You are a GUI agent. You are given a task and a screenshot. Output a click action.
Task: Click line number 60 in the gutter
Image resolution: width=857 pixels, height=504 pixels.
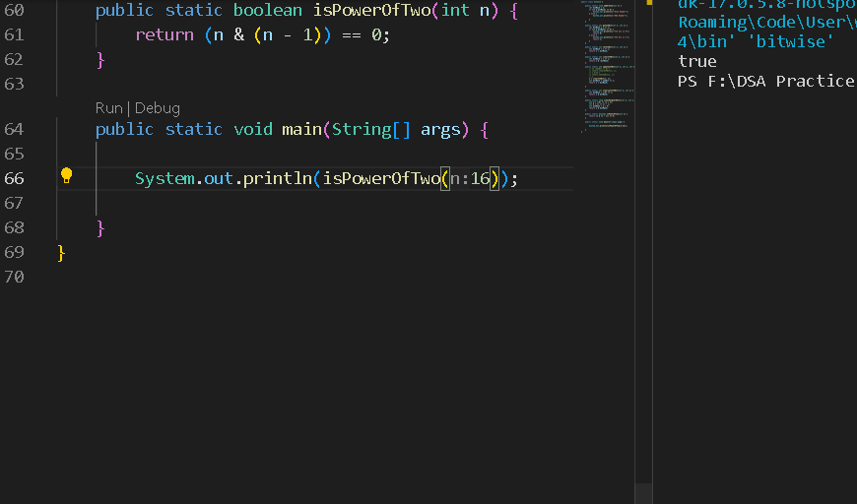click(14, 11)
